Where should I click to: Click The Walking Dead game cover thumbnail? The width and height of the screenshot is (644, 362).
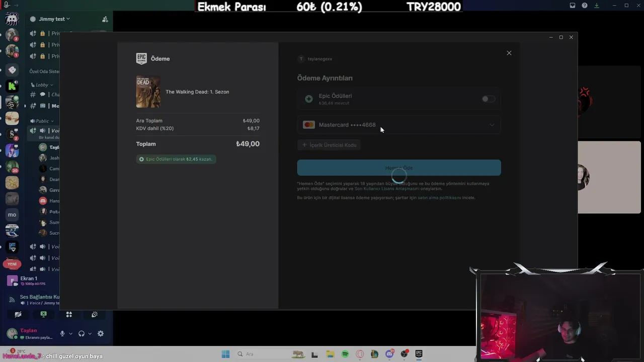tap(148, 92)
